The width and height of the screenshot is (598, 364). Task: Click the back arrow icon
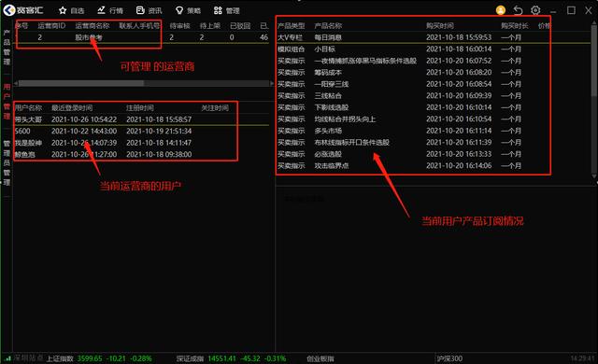pyautogui.click(x=518, y=10)
